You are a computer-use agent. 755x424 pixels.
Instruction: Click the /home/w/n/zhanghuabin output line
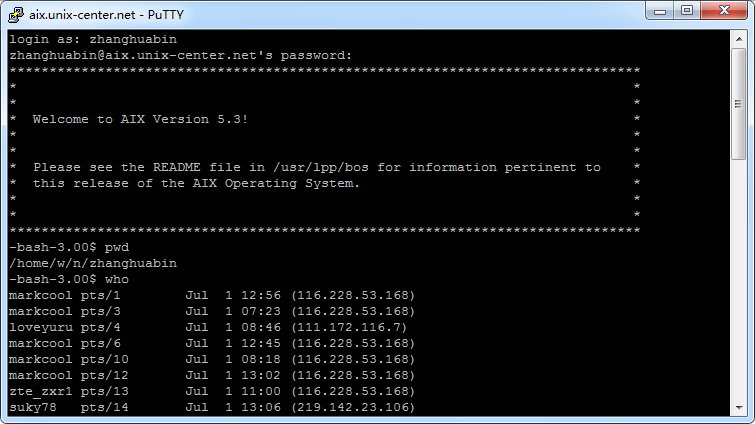point(92,263)
